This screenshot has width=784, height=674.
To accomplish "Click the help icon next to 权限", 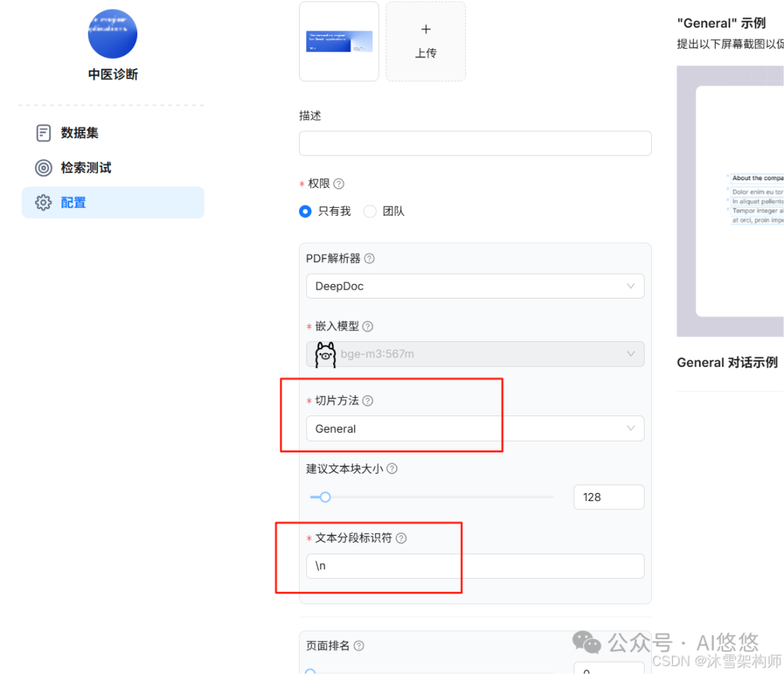I will tap(338, 184).
